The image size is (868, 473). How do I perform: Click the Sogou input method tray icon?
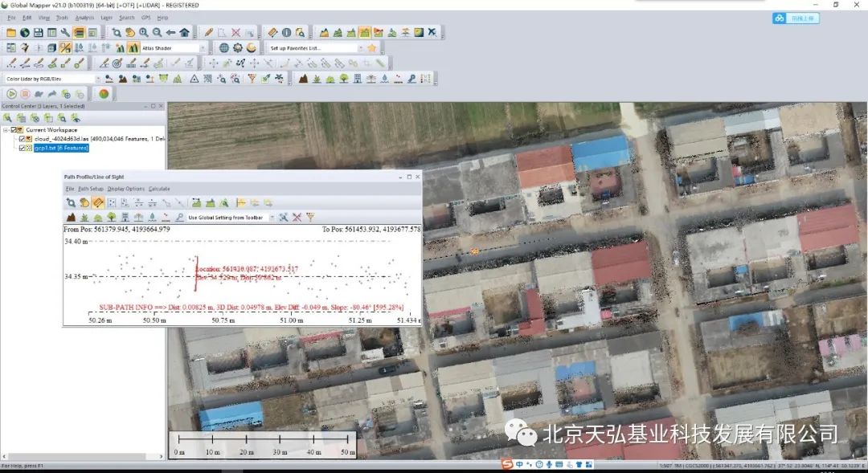tap(507, 463)
